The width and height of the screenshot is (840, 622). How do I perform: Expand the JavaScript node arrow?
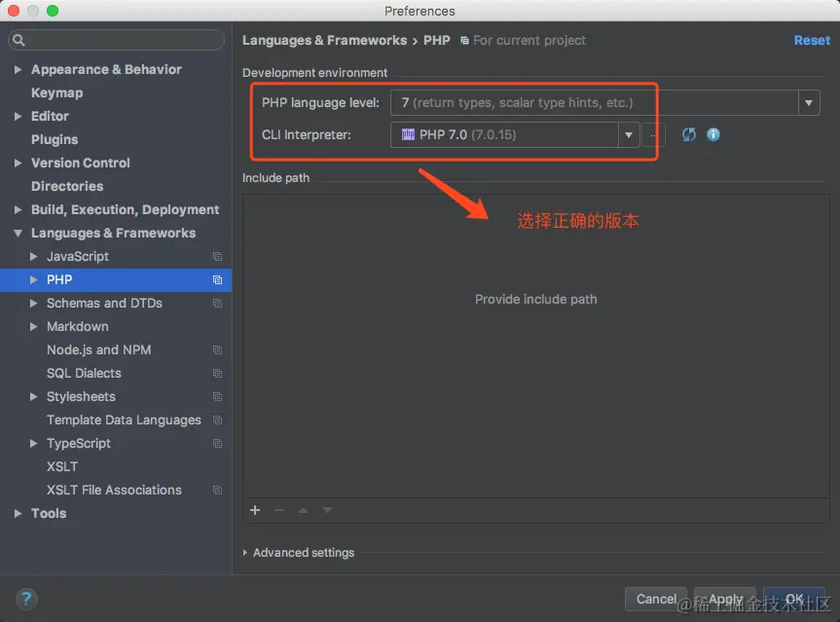pos(33,257)
